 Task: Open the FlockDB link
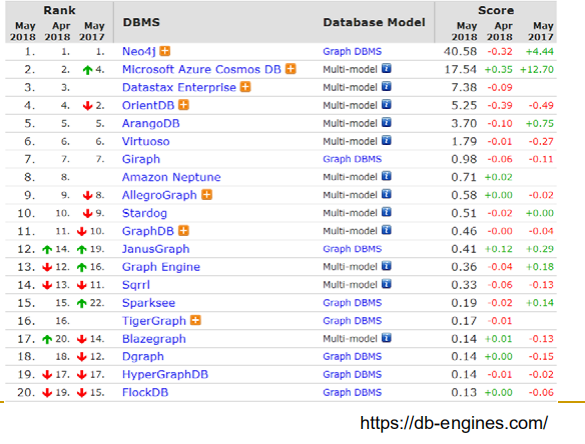point(145,393)
